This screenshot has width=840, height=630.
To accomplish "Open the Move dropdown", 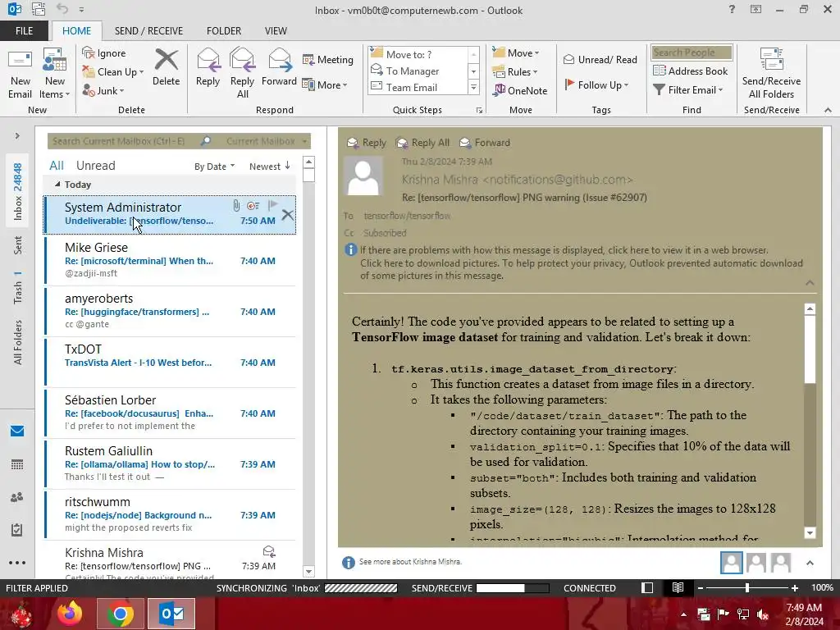I will click(516, 53).
